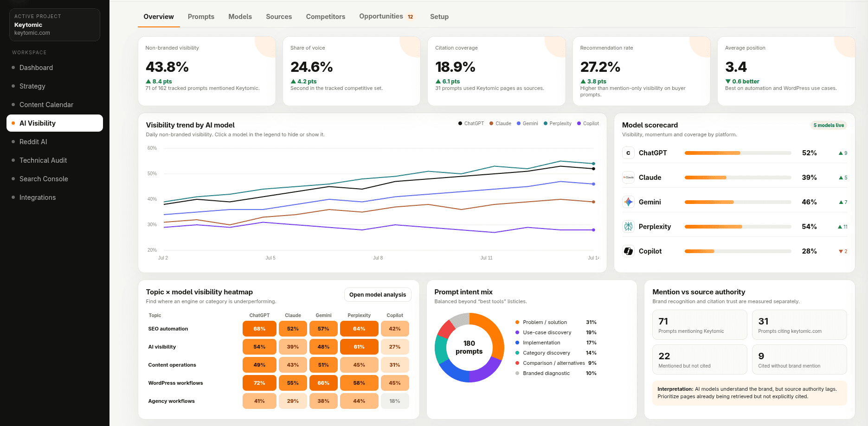Screen dimensions: 868x426
Task: Open the Models tab
Action: (x=240, y=17)
